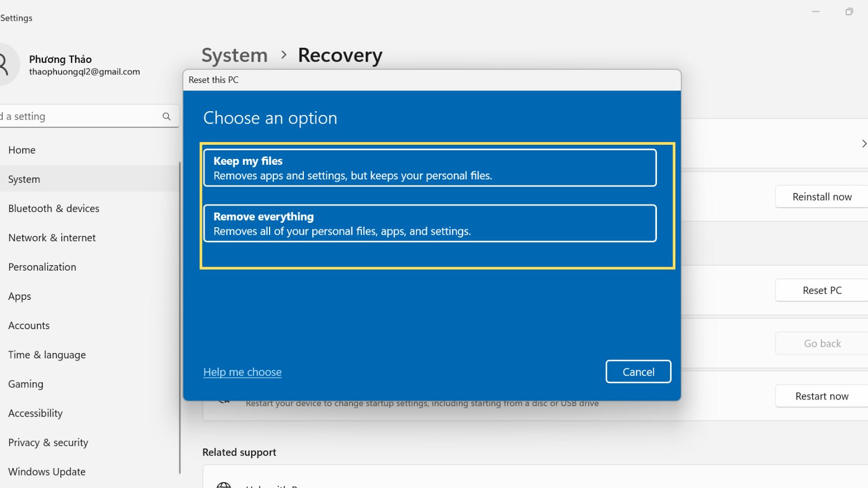Click System in the breadcrumb navigation
The image size is (868, 488).
click(x=234, y=55)
